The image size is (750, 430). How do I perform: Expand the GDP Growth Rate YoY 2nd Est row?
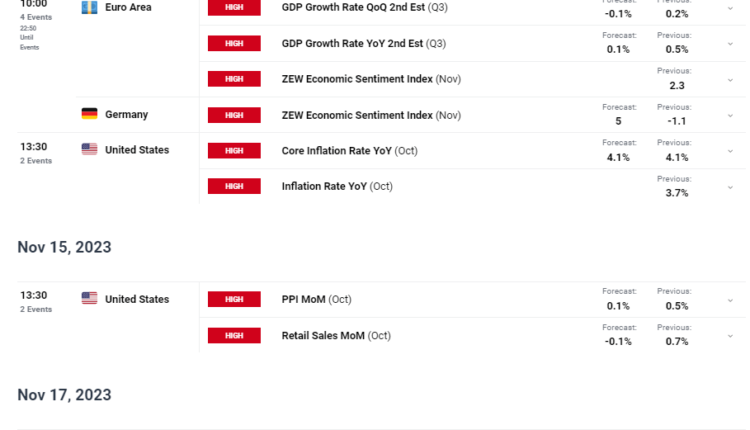coord(730,44)
